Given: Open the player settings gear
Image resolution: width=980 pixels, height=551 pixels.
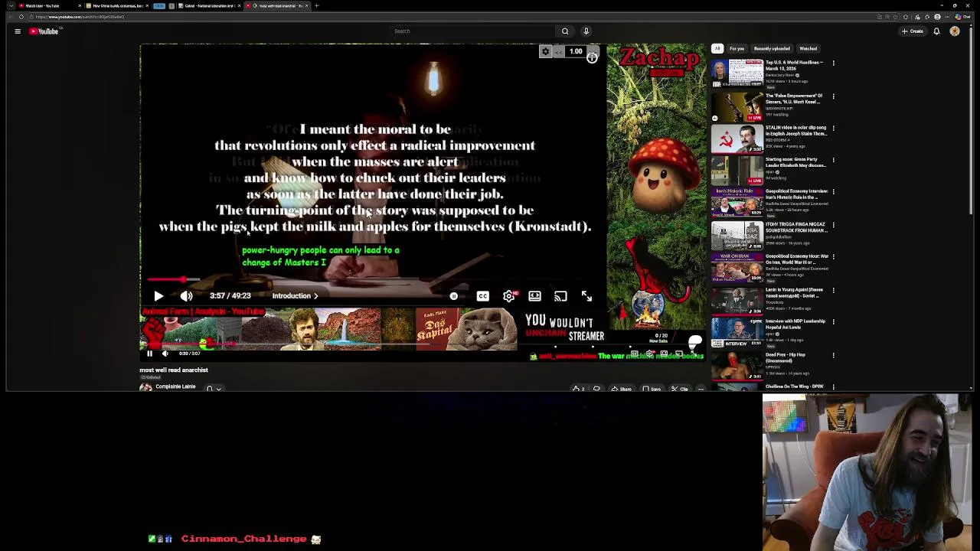Looking at the screenshot, I should click(509, 296).
